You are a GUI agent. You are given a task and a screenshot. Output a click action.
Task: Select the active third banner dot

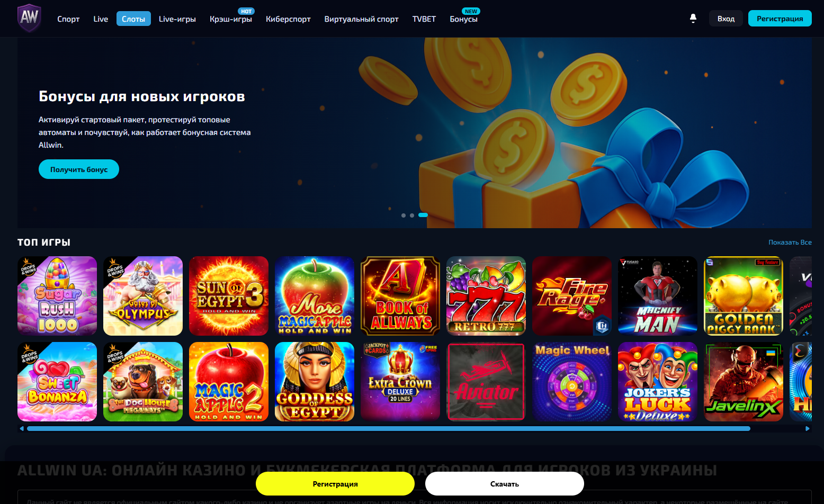pos(423,215)
